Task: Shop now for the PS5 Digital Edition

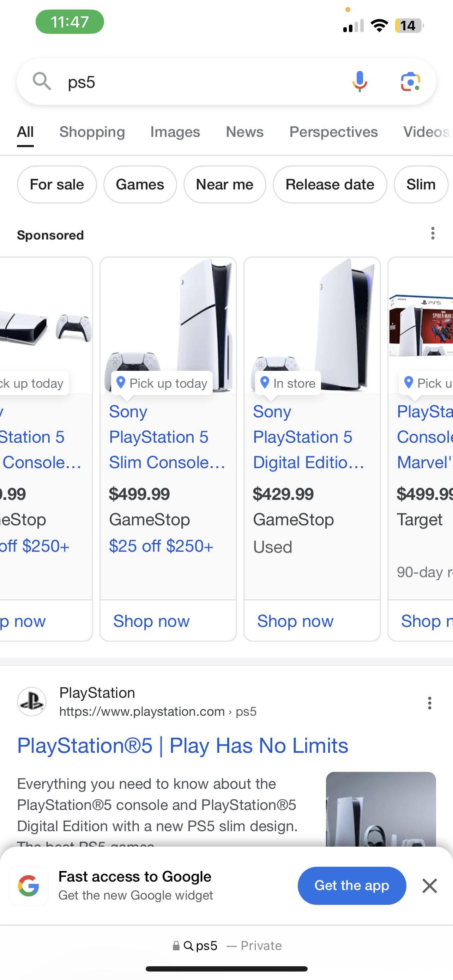Action: click(x=295, y=621)
